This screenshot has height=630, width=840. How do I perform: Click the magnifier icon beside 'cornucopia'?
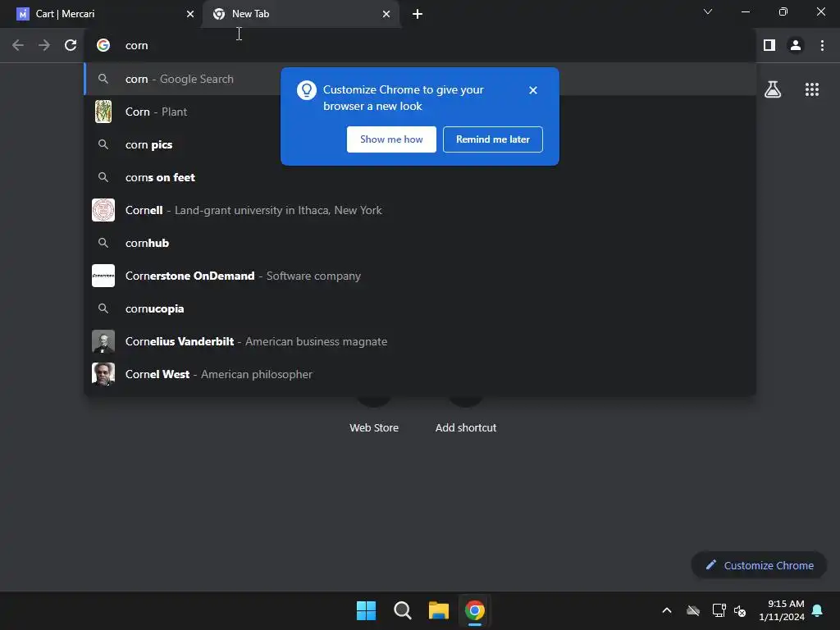(x=103, y=308)
